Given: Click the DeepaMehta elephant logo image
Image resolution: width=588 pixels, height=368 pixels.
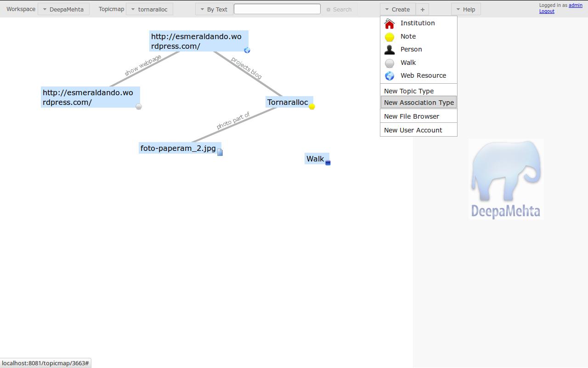Looking at the screenshot, I should pos(506,179).
